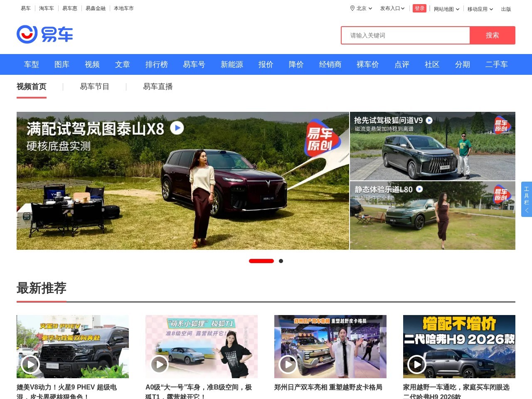Click the 易车 top bar link
This screenshot has height=399, width=532.
coord(26,8)
